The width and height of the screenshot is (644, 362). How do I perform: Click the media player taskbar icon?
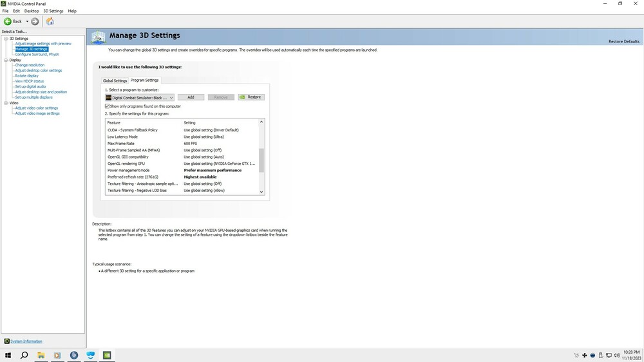(x=57, y=355)
